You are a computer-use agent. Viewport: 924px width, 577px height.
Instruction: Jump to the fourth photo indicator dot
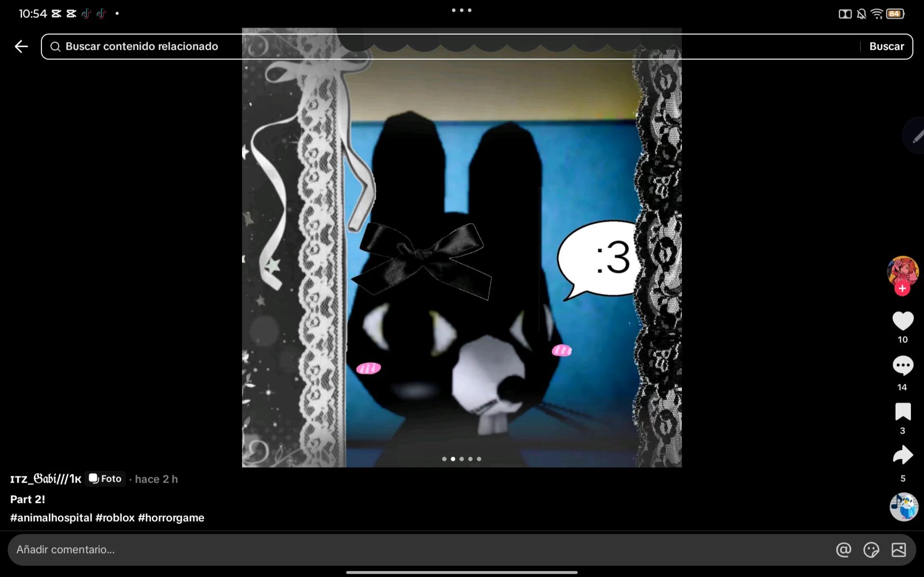470,459
